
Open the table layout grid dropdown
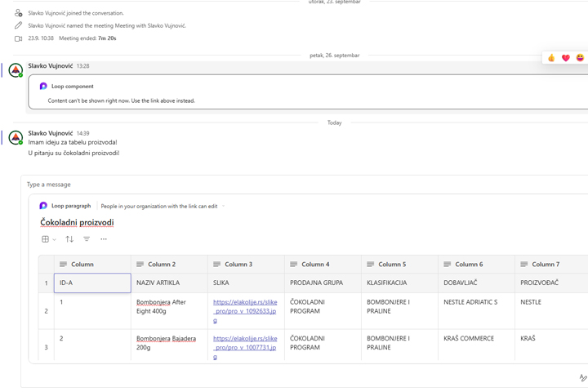pos(48,239)
